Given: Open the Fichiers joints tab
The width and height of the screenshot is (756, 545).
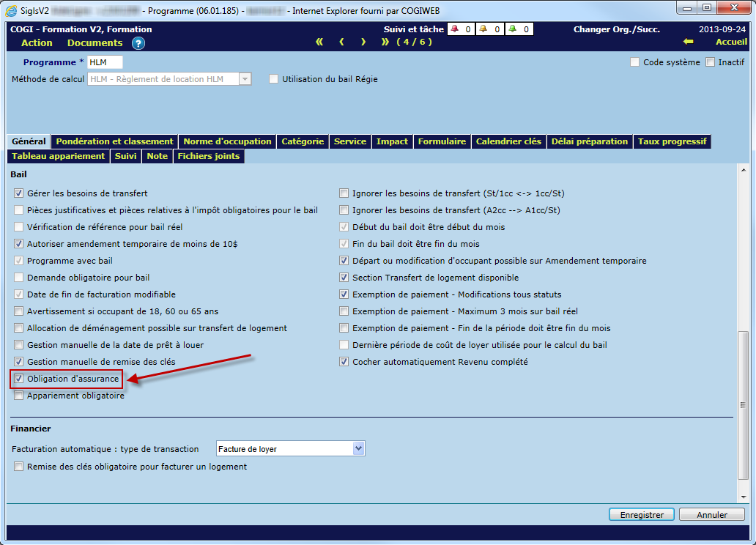Looking at the screenshot, I should tap(207, 156).
